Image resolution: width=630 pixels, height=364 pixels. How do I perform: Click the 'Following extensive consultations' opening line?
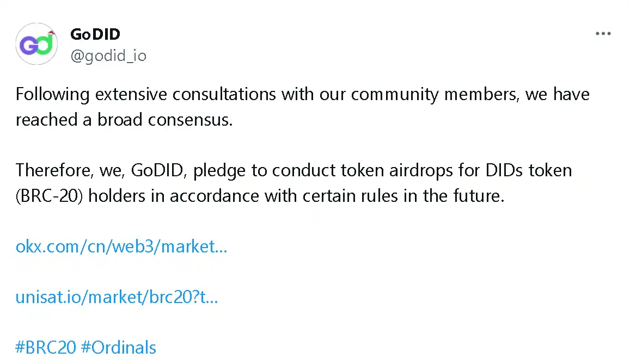[147, 94]
